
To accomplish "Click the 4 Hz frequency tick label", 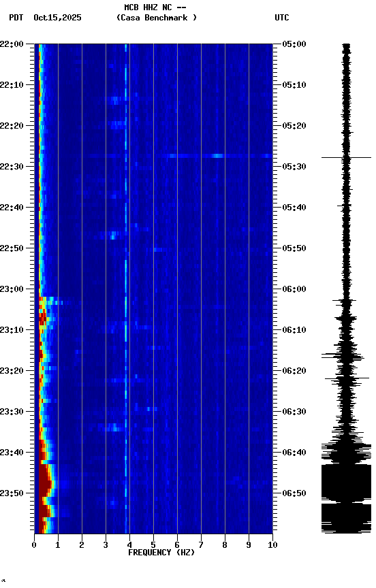I will 129,546.
